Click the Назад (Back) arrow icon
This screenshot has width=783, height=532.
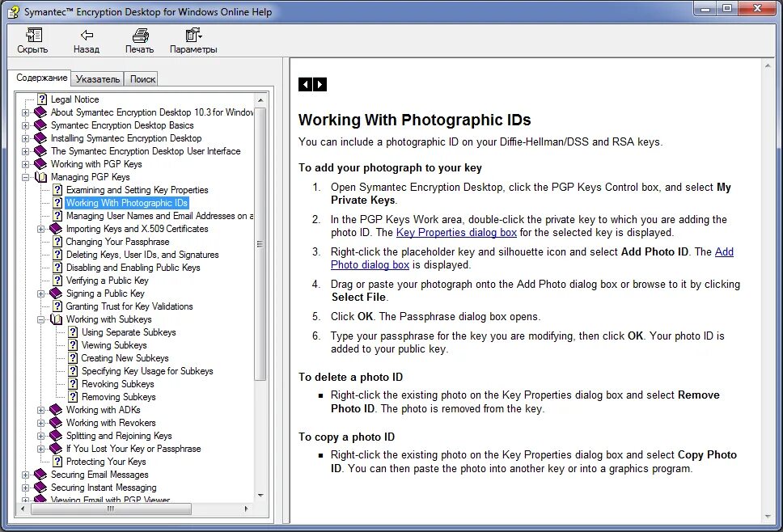pyautogui.click(x=87, y=35)
